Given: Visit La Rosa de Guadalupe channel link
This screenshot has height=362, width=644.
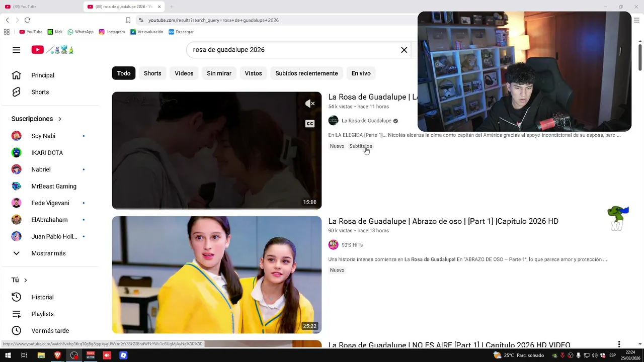Looking at the screenshot, I should pyautogui.click(x=366, y=121).
